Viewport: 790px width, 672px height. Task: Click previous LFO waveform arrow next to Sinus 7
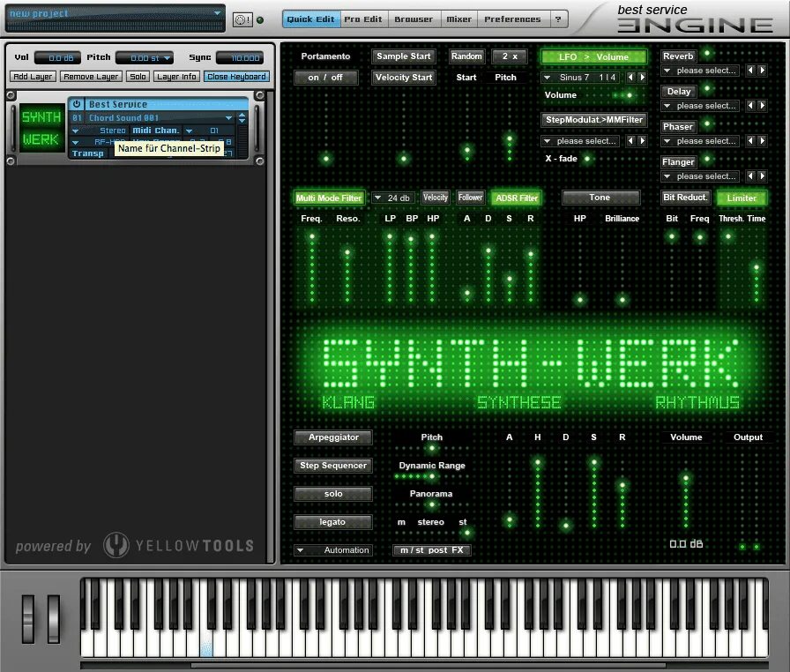(x=630, y=77)
